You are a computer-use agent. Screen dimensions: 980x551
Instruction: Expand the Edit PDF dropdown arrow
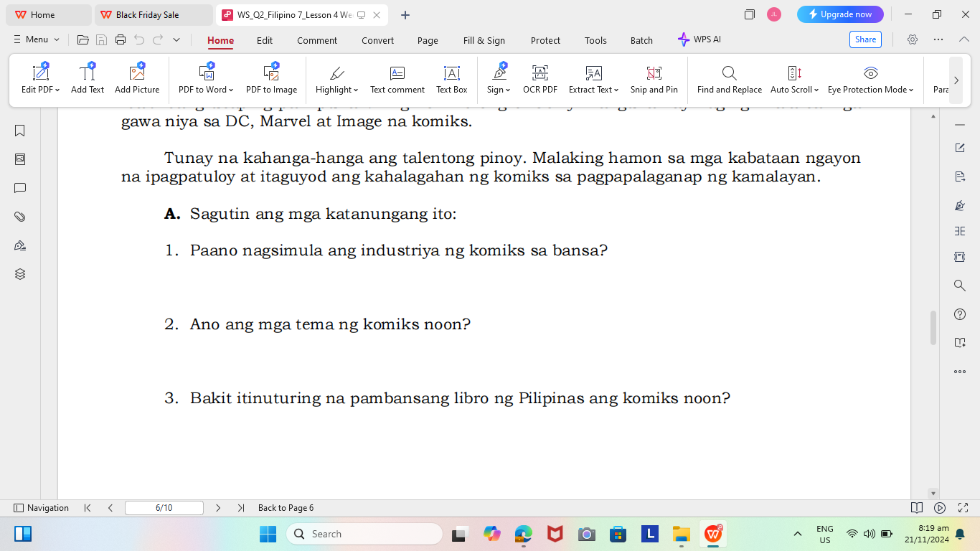pos(57,90)
